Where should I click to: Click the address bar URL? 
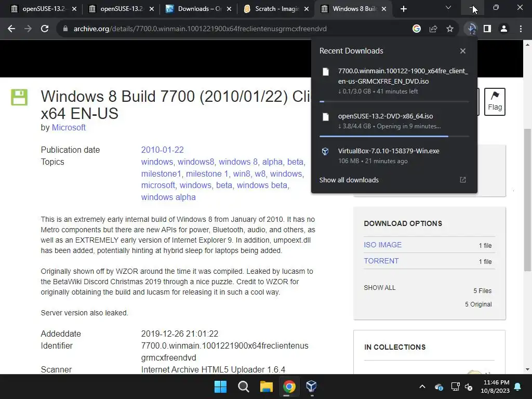click(200, 29)
